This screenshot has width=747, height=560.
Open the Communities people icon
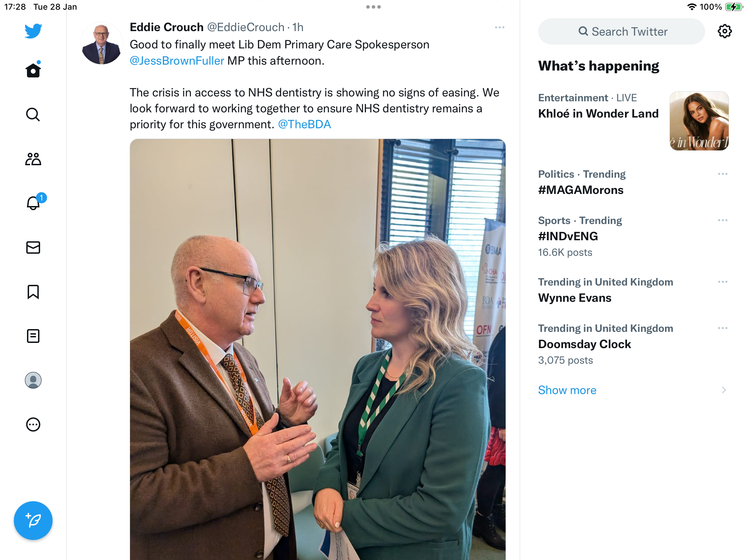(33, 159)
